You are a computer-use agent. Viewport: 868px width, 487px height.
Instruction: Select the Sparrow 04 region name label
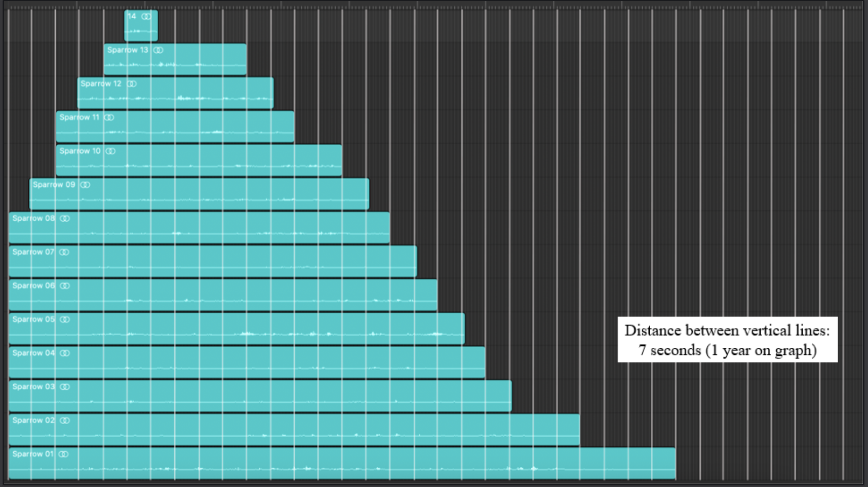pyautogui.click(x=33, y=353)
